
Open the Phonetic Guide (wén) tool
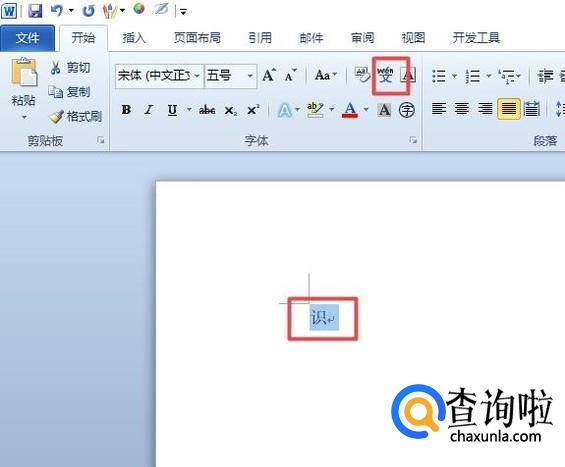point(385,75)
